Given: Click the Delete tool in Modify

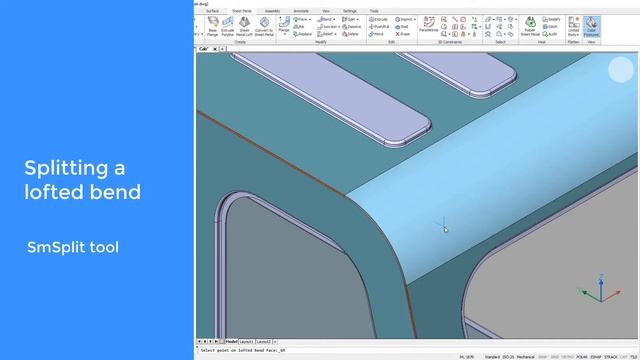Looking at the screenshot, I should 351,34.
